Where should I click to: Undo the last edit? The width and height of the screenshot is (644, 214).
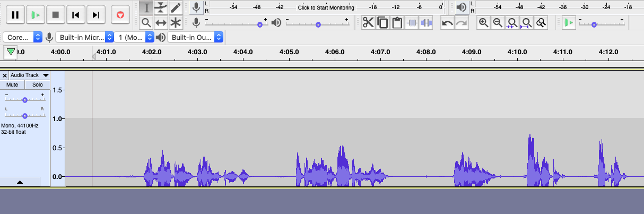(447, 23)
